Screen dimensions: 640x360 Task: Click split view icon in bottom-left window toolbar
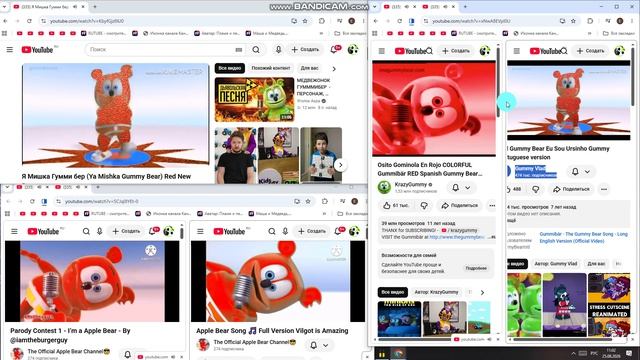(x=44, y=201)
